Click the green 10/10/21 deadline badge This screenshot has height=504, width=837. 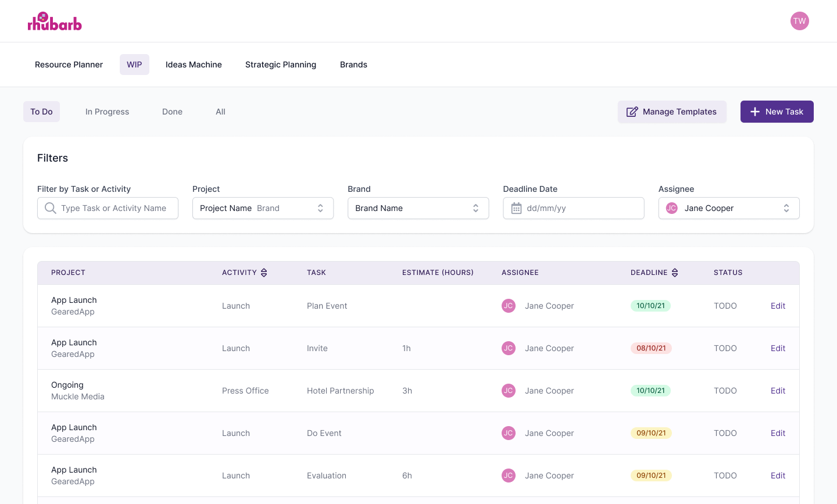651,306
